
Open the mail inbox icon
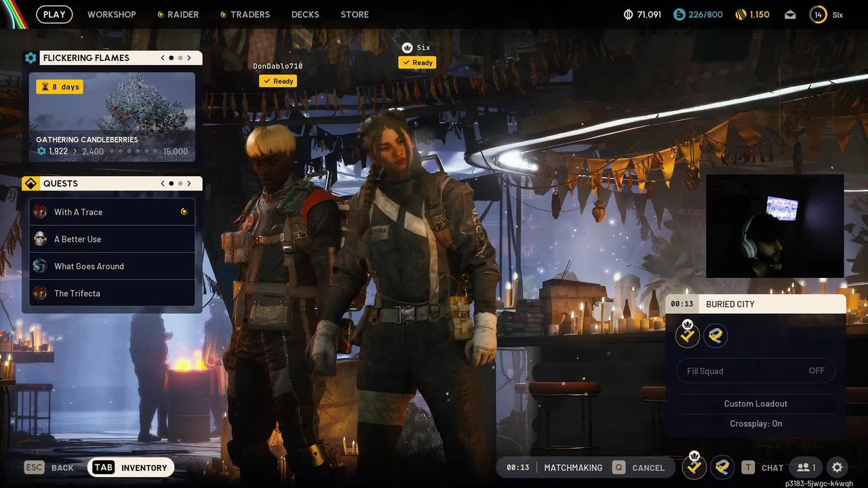pyautogui.click(x=790, y=14)
